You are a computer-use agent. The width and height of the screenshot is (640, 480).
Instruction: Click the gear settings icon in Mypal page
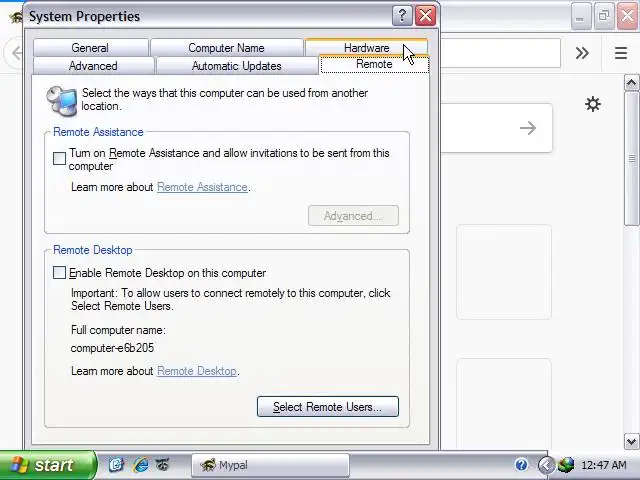(x=593, y=104)
